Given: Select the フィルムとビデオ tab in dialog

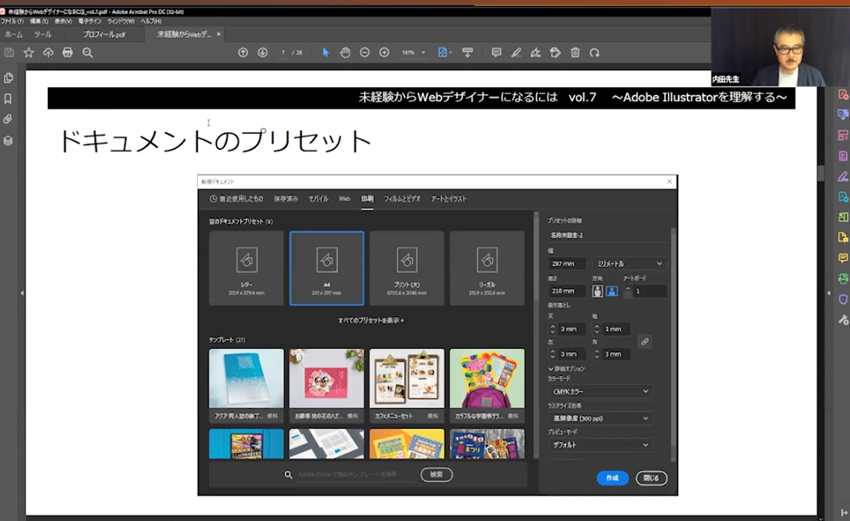Looking at the screenshot, I should [402, 199].
